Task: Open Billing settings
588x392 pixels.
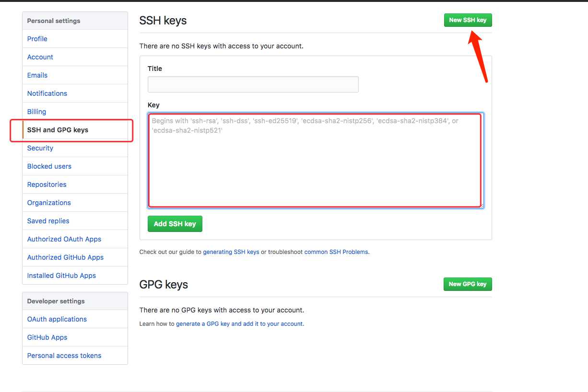Action: pos(37,112)
